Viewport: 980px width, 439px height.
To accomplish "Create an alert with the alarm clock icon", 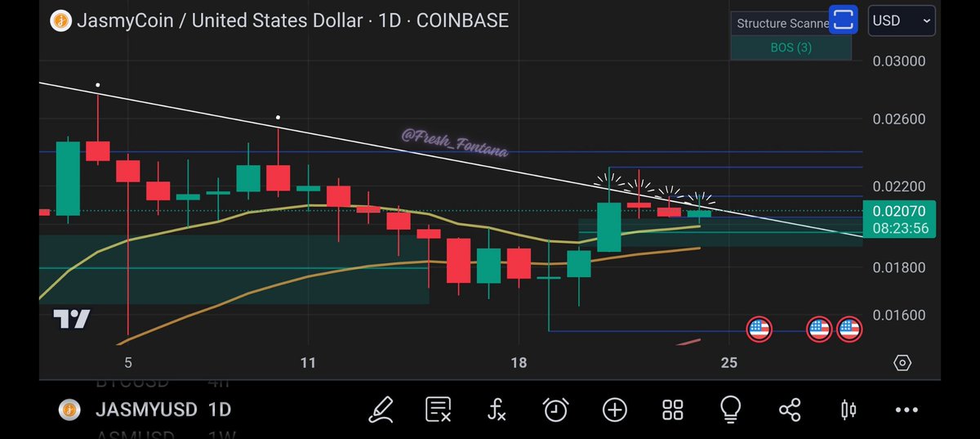I will 556,409.
